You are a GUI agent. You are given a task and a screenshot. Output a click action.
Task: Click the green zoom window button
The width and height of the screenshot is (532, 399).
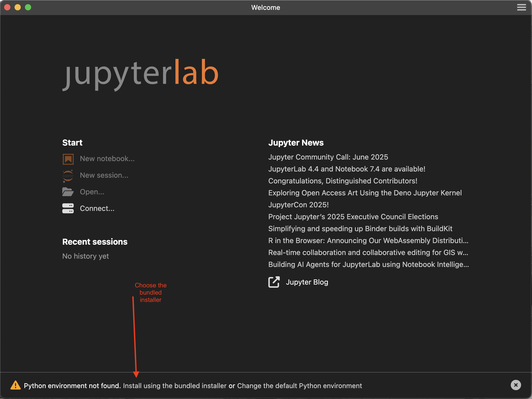coord(28,7)
